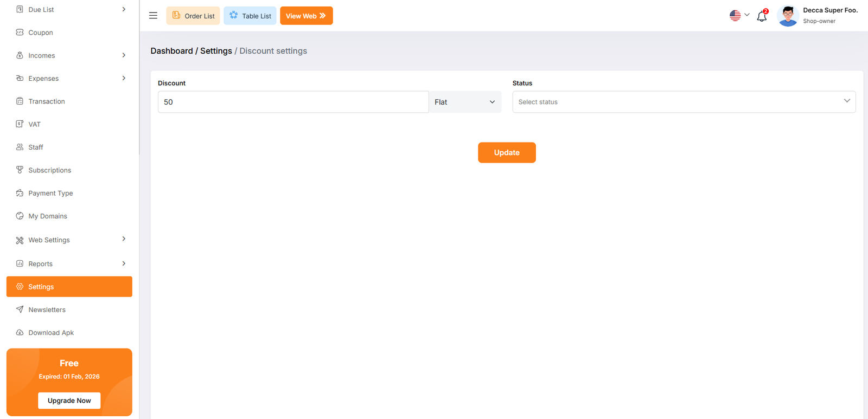Click the My Domains globe icon
This screenshot has width=868, height=419.
click(x=20, y=216)
